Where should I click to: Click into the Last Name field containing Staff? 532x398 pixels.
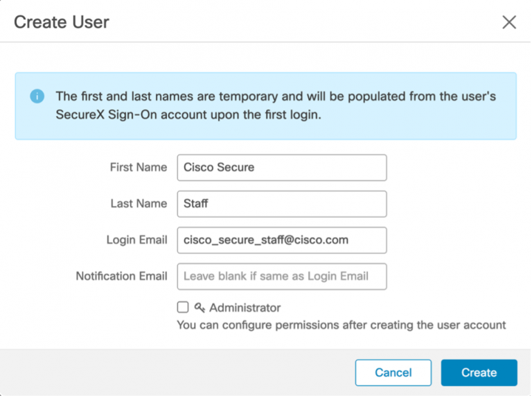click(x=281, y=204)
